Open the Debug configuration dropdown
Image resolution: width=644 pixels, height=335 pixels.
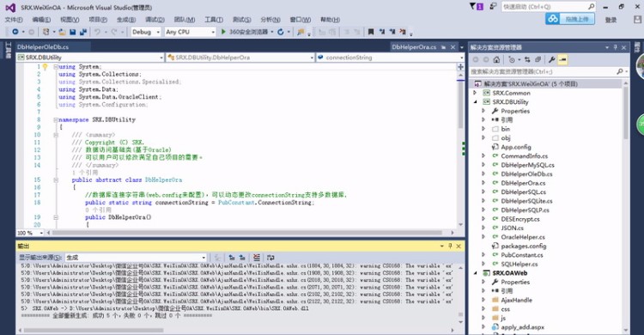pos(146,32)
